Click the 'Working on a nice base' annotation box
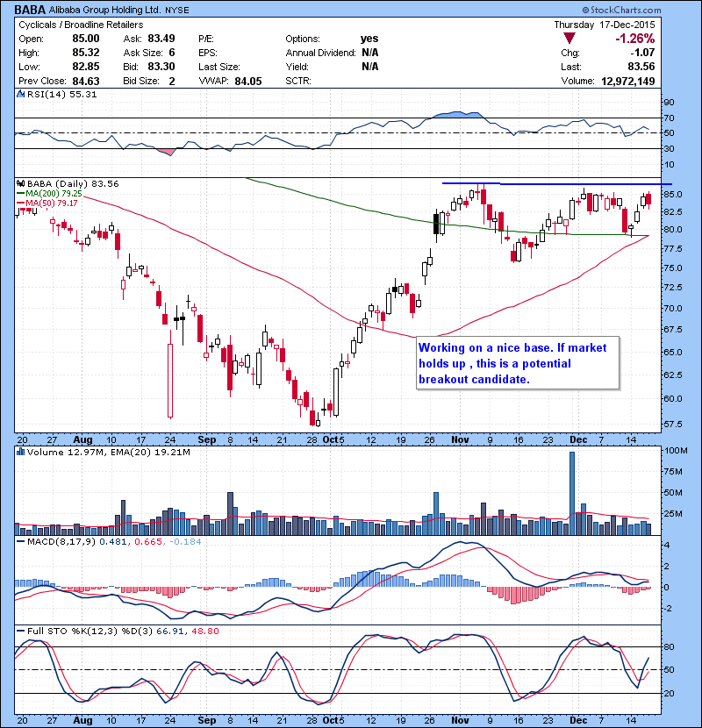702x728 pixels. [x=518, y=363]
